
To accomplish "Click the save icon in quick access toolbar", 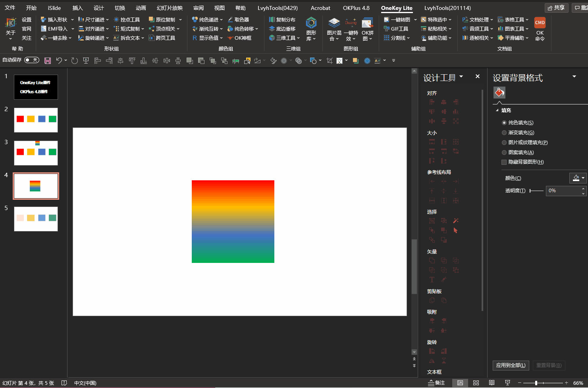I will (x=48, y=61).
